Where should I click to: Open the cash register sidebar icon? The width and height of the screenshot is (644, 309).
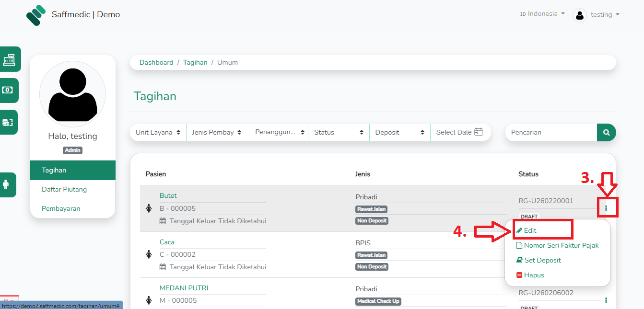9,59
